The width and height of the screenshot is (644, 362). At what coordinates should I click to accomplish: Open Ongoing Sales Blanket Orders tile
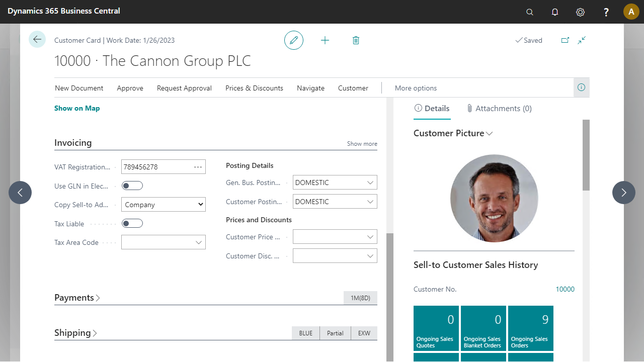[484, 328]
